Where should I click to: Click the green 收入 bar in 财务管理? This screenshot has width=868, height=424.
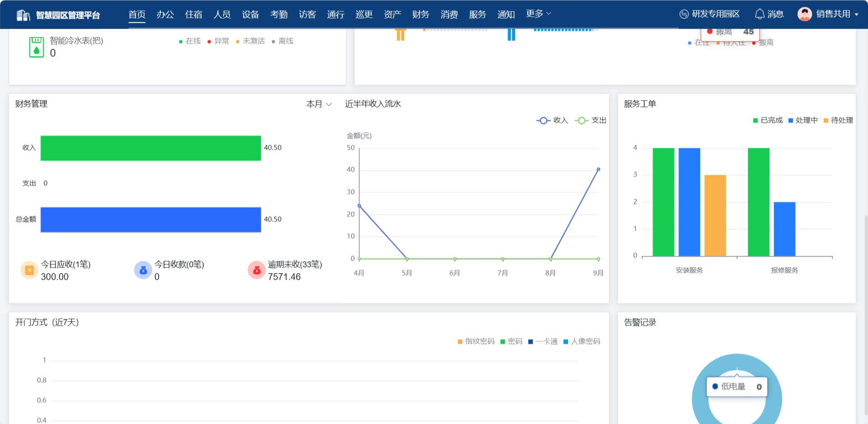point(151,148)
